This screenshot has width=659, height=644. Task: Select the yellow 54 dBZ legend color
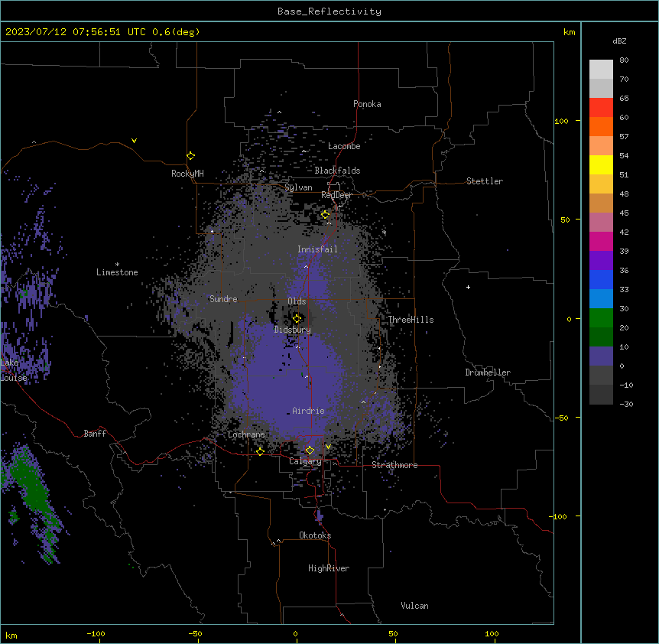[601, 164]
